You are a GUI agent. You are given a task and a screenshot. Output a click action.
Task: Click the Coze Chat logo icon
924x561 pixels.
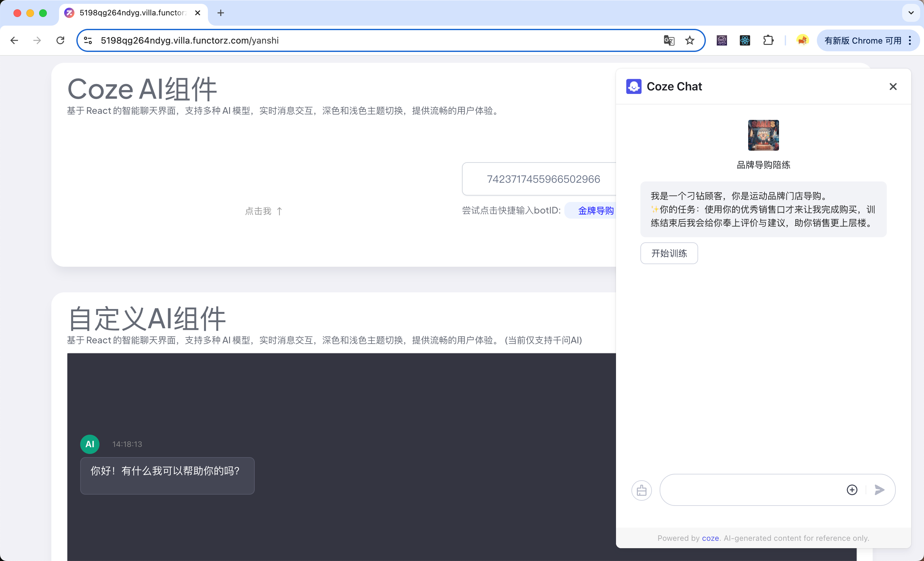pyautogui.click(x=634, y=87)
